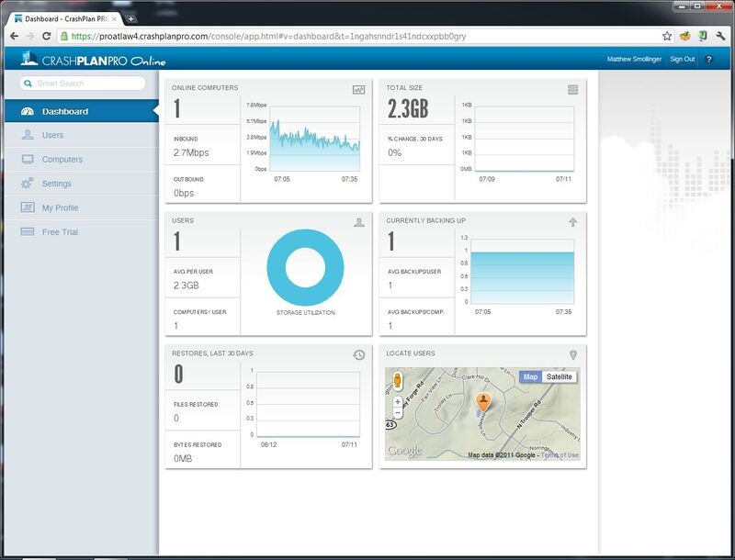Click the Currently Backing Up arrow icon
The height and width of the screenshot is (560, 735).
tap(572, 222)
